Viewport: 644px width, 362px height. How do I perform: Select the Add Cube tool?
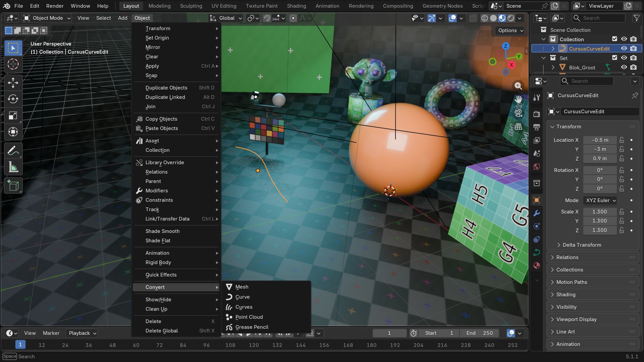tap(13, 186)
